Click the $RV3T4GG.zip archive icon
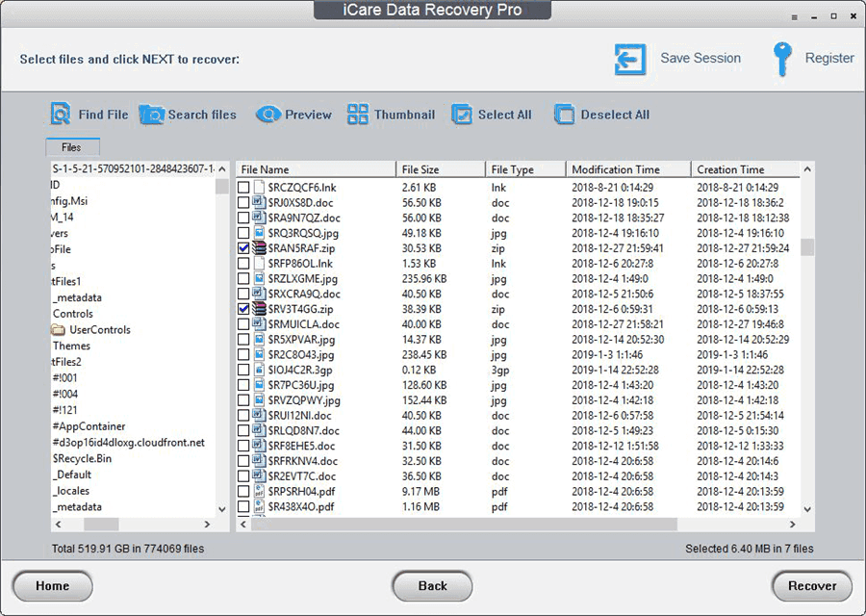Screen dimensions: 866x616 [259, 309]
